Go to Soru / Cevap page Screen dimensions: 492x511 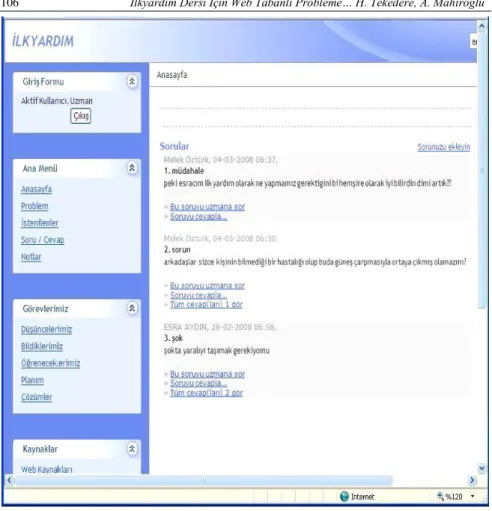[x=43, y=240]
